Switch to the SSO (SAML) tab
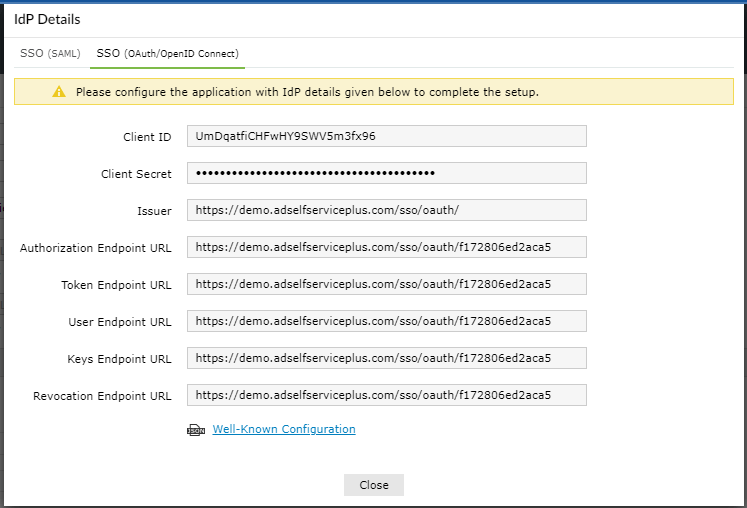Image resolution: width=747 pixels, height=508 pixels. [49, 53]
